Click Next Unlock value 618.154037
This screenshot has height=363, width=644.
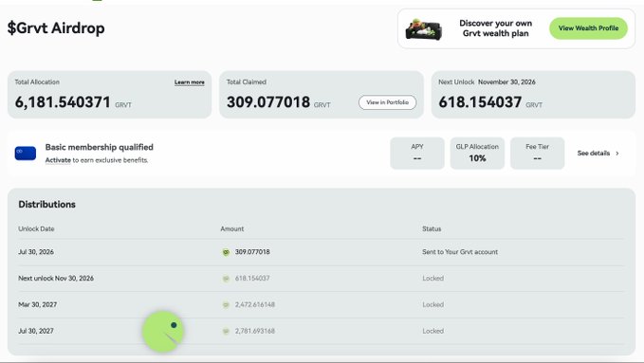coord(480,101)
